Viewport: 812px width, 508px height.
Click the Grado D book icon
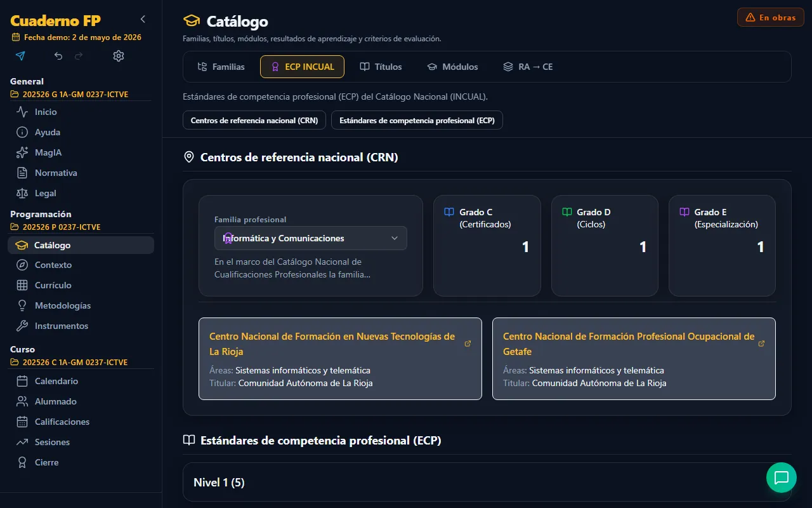point(567,212)
